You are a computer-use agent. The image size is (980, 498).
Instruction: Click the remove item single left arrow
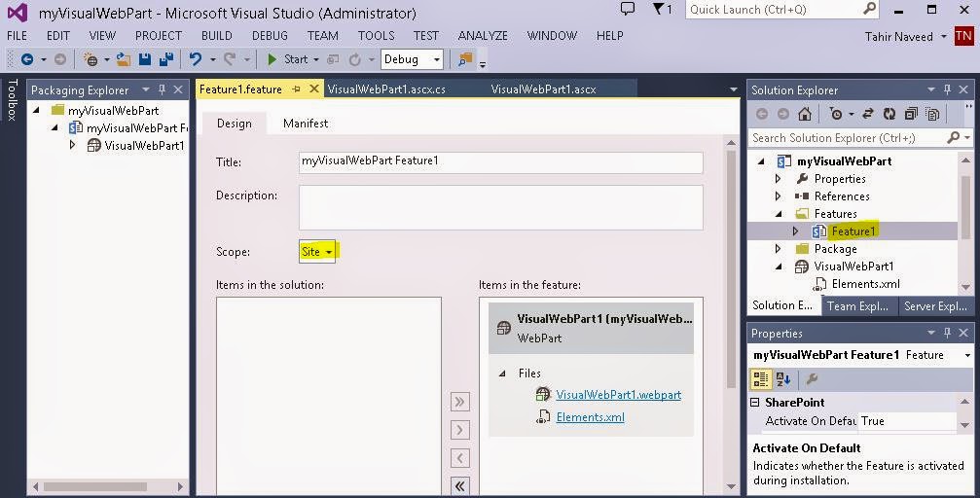[x=460, y=458]
